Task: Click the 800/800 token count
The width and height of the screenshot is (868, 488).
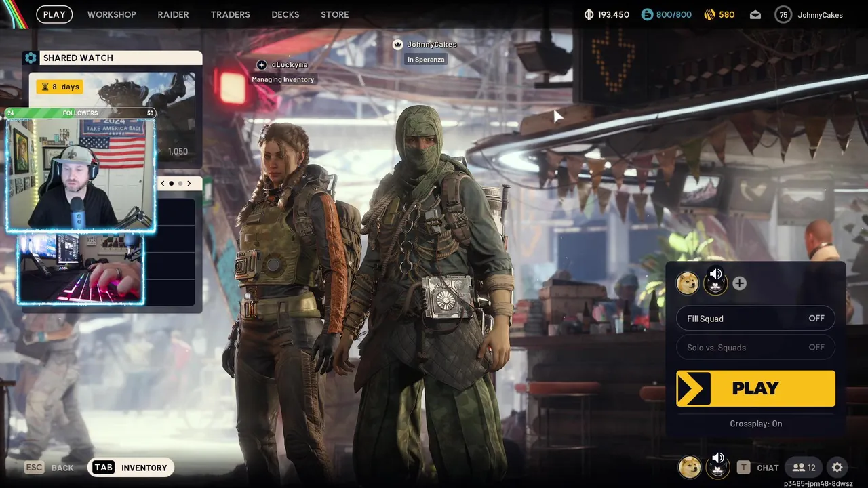Action: (x=674, y=14)
